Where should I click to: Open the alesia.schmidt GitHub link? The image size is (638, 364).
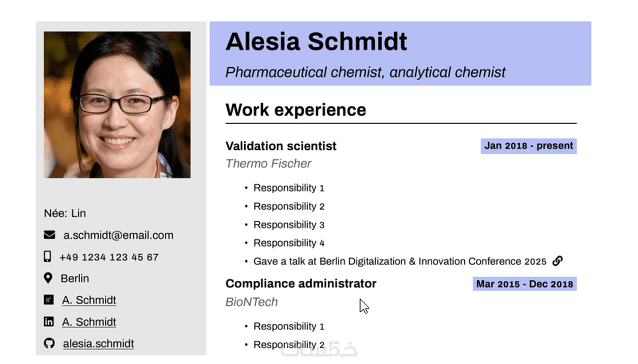point(98,343)
